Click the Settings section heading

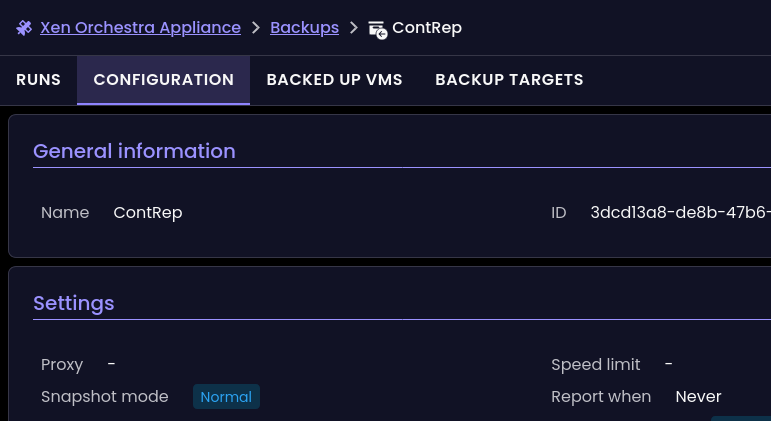point(73,303)
